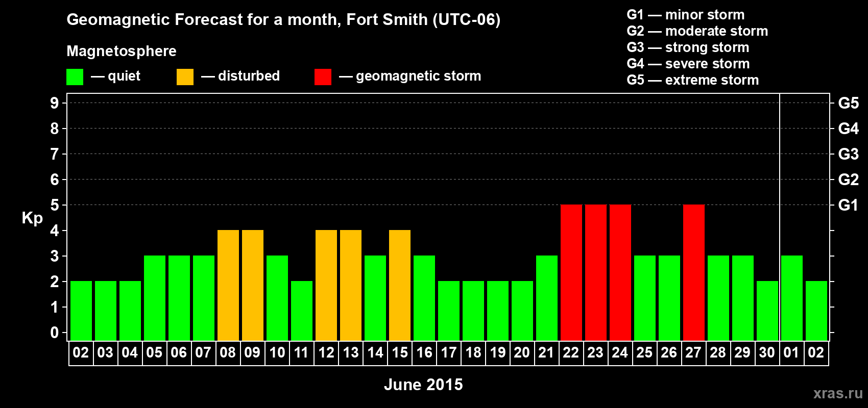This screenshot has width=868, height=408.
Task: Click the G3 label on right axis
Action: coord(849,154)
